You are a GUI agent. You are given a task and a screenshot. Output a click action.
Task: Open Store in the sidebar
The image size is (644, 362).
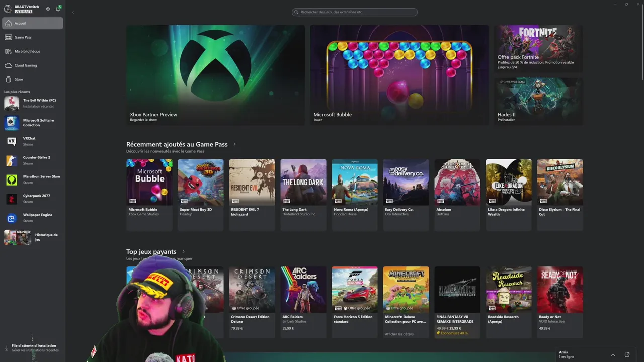pyautogui.click(x=33, y=79)
